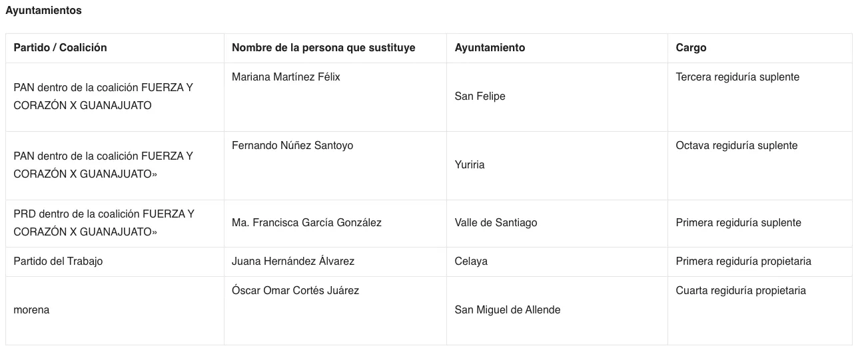Select the 'Yuriria' ayuntamiento cell

(x=470, y=165)
